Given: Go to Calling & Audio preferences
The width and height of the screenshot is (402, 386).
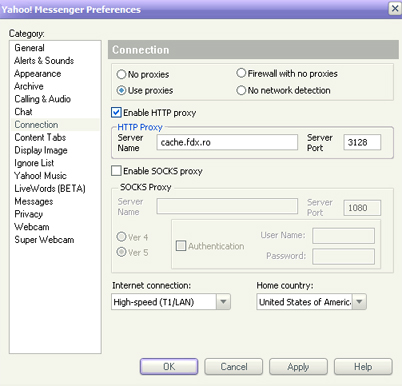Looking at the screenshot, I should point(42,99).
